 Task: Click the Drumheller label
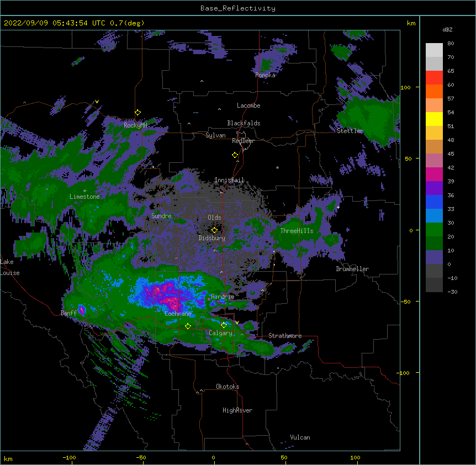pos(352,269)
